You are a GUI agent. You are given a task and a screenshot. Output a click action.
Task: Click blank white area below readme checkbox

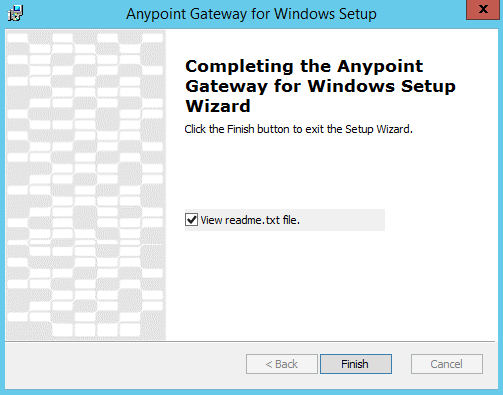pos(332,285)
